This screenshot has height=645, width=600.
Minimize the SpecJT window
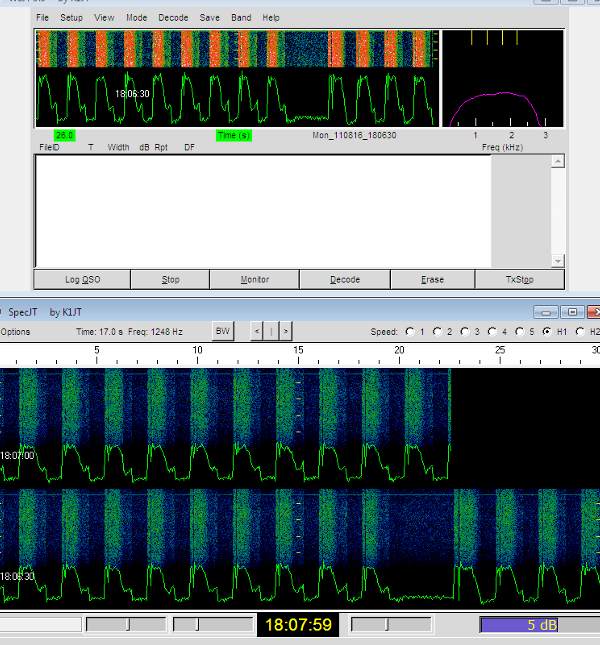coord(546,312)
